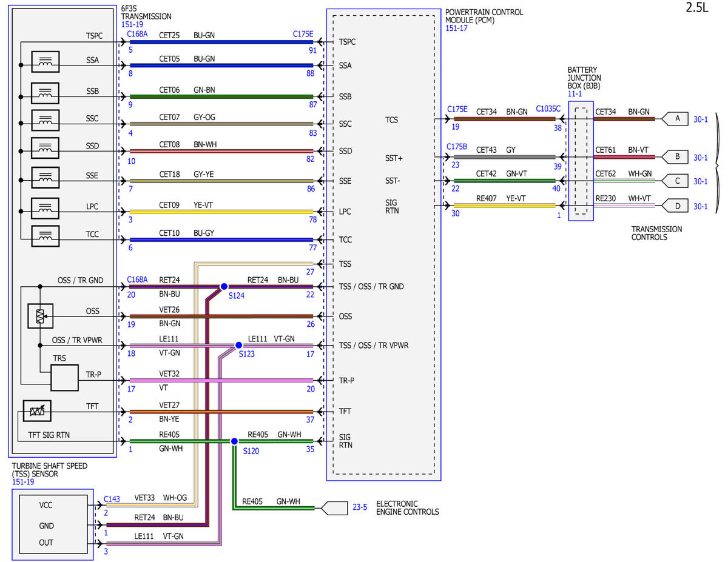The image size is (728, 562).
Task: Click the S123 splice dot
Action: [239, 346]
